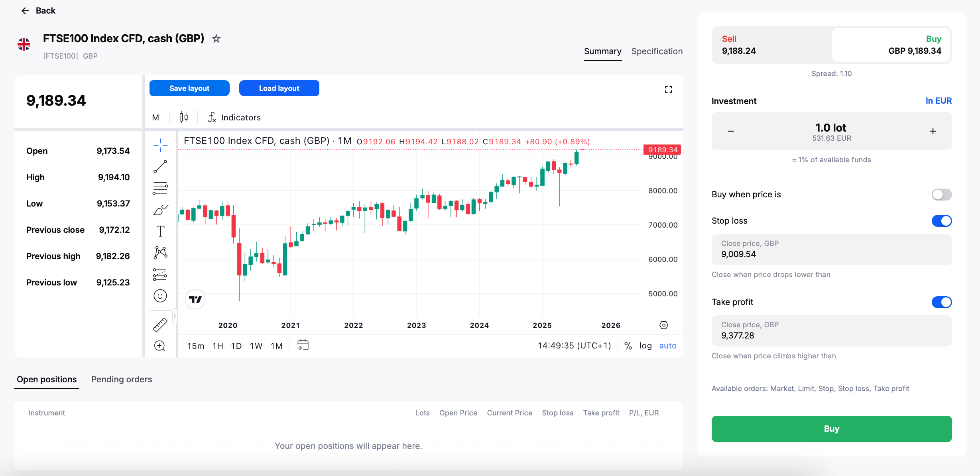The width and height of the screenshot is (980, 476).
Task: Click the Current Price column header
Action: click(x=510, y=413)
